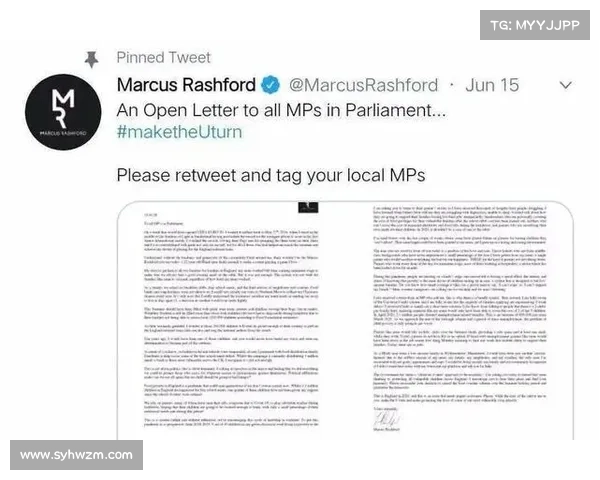Click the dot separator before Jun 15
The height and width of the screenshot is (480, 600).
[452, 85]
